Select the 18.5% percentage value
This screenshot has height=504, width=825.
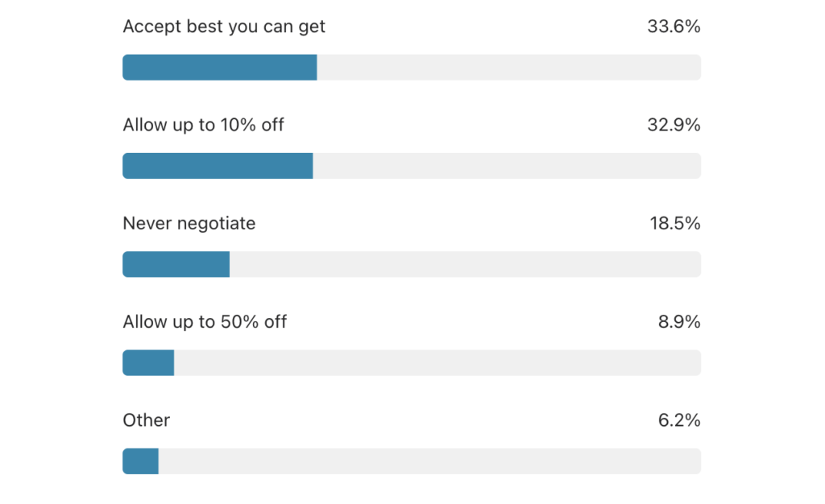(x=675, y=223)
